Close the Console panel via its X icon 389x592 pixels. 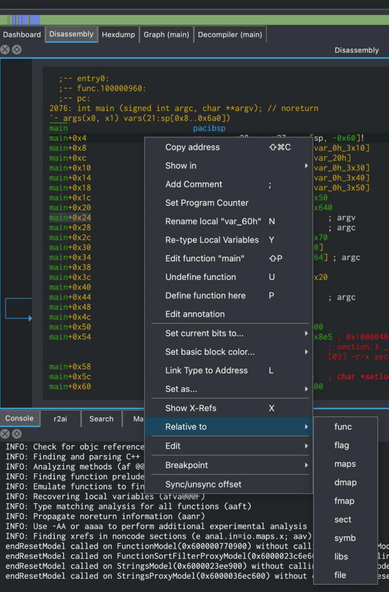(x=5, y=434)
